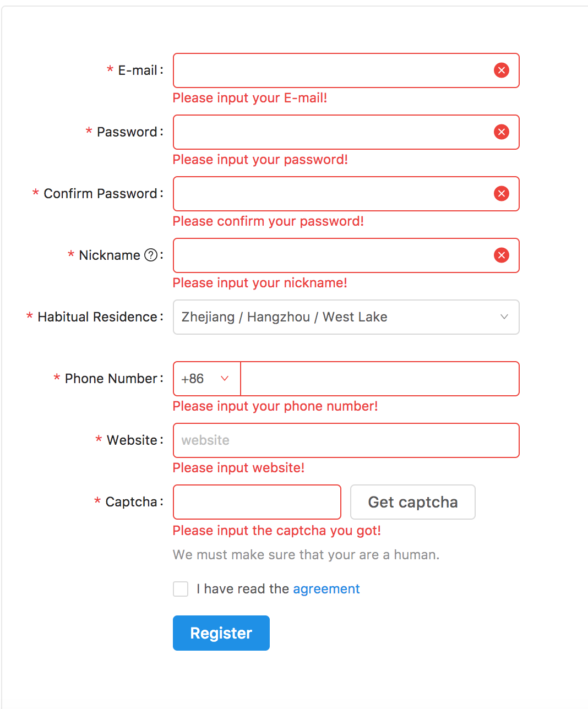Click the Get captcha button
588x709 pixels.
pyautogui.click(x=413, y=502)
